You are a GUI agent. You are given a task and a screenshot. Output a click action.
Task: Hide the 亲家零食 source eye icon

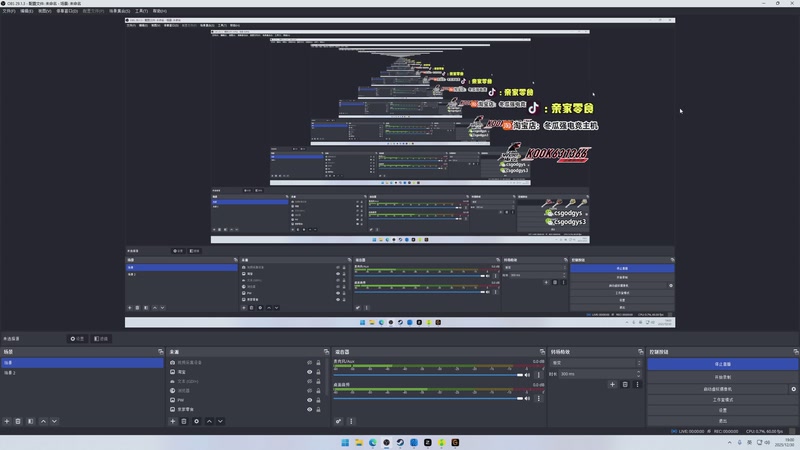tap(309, 409)
